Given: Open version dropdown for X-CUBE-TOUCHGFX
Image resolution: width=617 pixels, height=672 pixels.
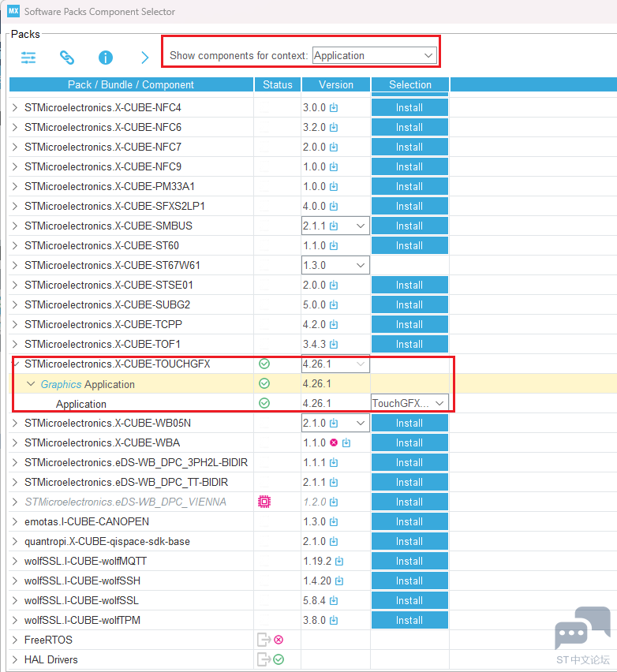Looking at the screenshot, I should [x=361, y=364].
